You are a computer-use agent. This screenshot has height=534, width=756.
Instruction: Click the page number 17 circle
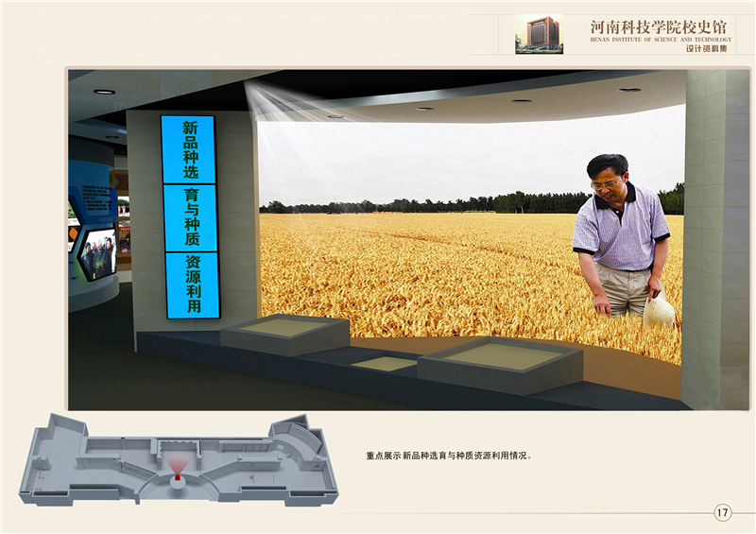click(x=722, y=512)
